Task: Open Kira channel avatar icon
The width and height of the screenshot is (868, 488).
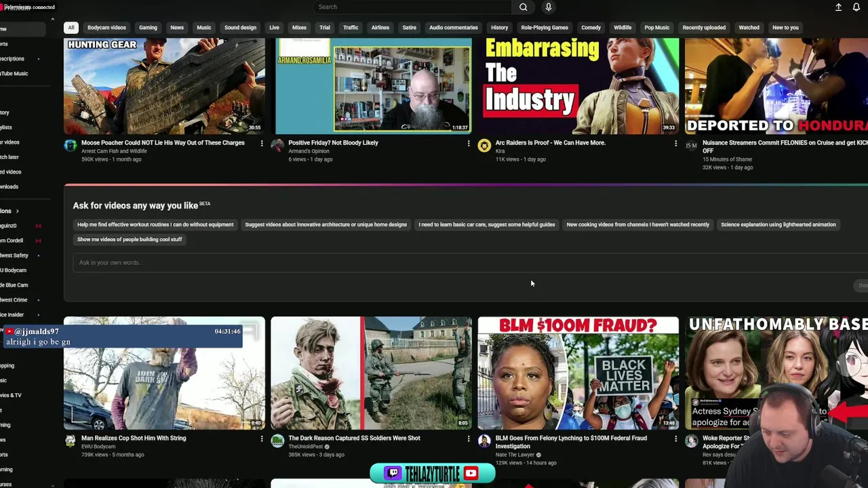Action: pyautogui.click(x=484, y=145)
